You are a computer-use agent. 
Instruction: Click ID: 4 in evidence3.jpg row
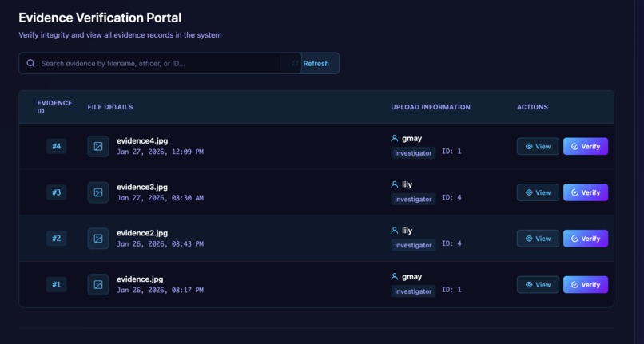point(451,197)
